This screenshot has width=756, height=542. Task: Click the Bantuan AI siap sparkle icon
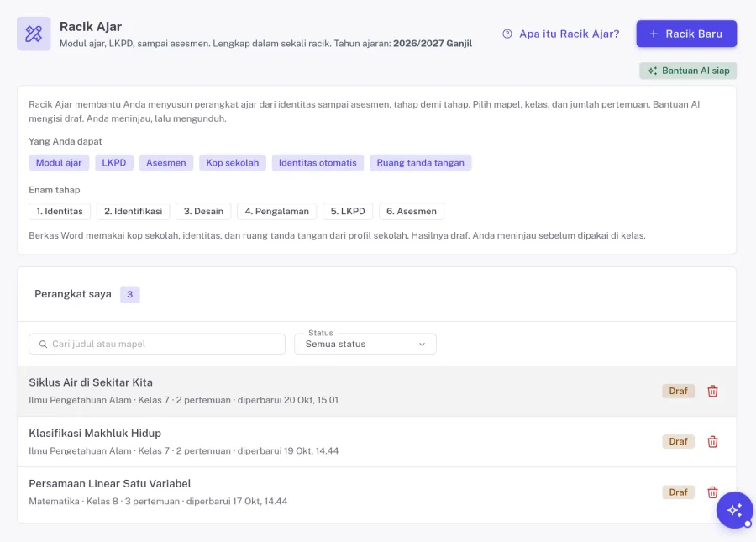point(652,71)
